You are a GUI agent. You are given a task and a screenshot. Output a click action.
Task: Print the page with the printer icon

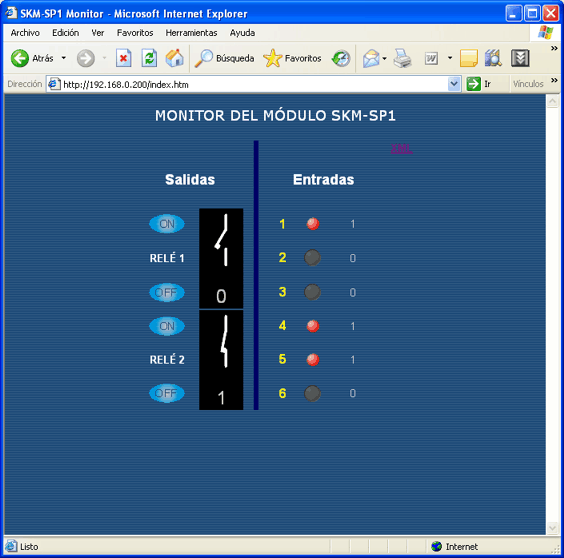click(x=402, y=58)
